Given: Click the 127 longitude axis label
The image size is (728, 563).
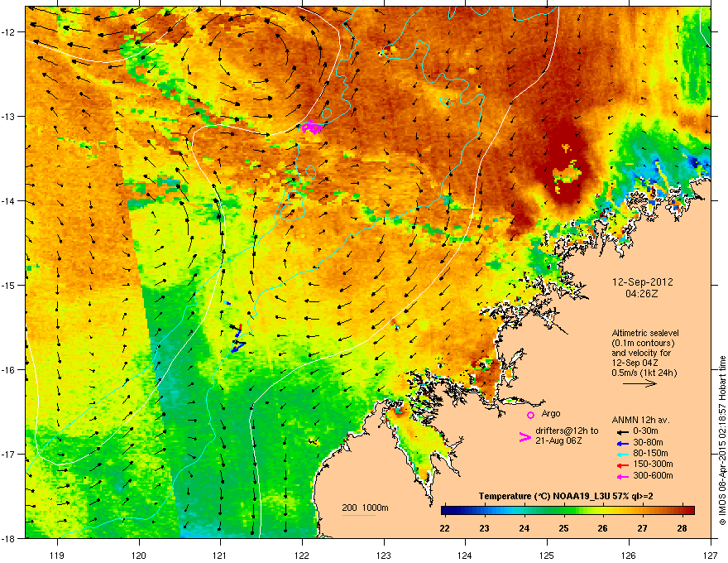Looking at the screenshot, I should (x=711, y=555).
